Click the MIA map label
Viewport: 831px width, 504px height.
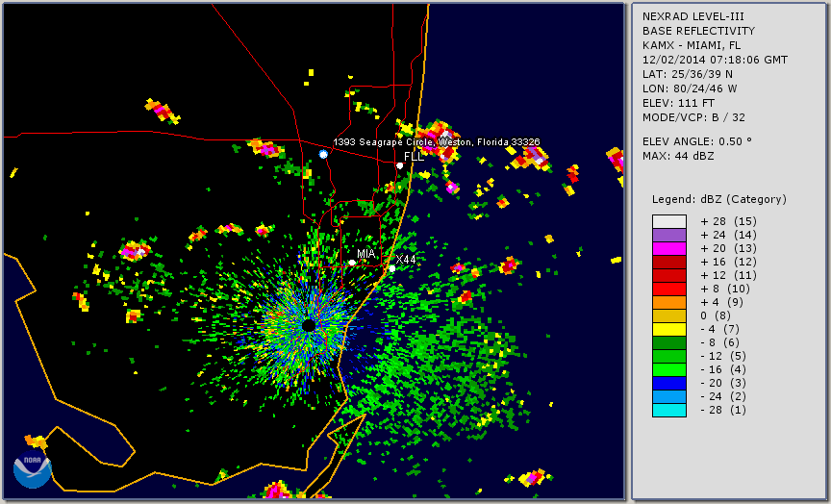tap(365, 253)
